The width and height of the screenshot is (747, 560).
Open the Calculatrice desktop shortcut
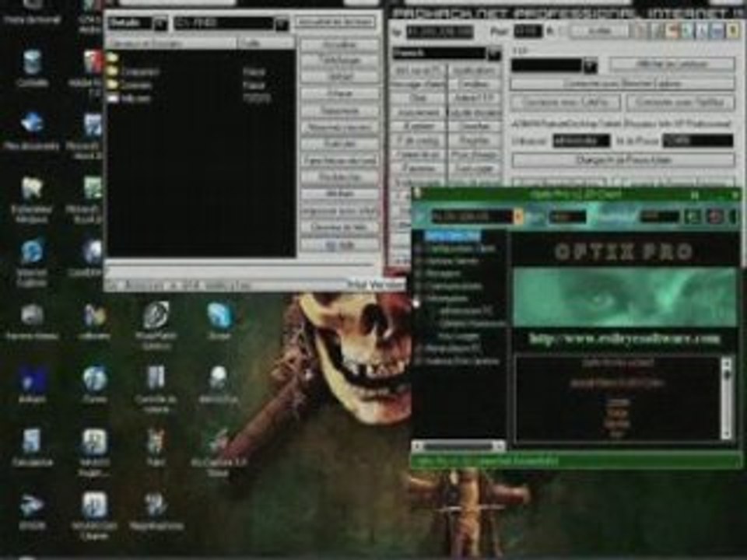(x=32, y=446)
